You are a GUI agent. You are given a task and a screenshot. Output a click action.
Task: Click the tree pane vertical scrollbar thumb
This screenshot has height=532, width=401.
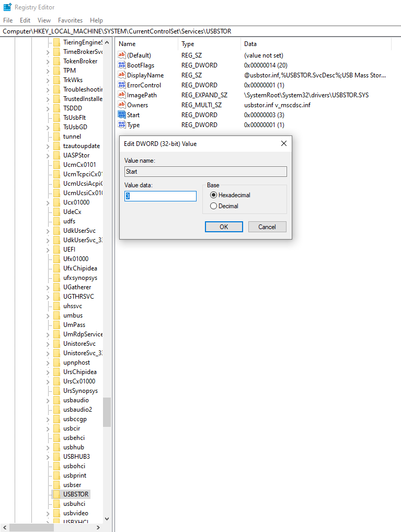click(107, 412)
